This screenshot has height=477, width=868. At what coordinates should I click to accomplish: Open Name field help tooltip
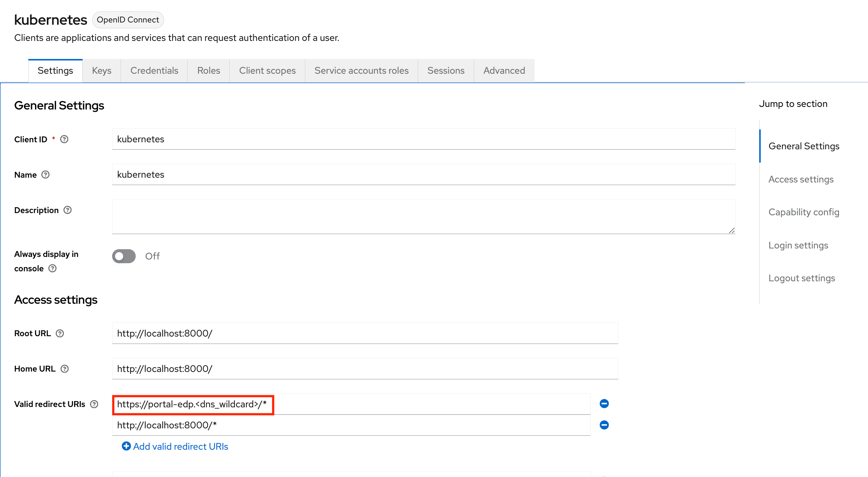(x=46, y=175)
